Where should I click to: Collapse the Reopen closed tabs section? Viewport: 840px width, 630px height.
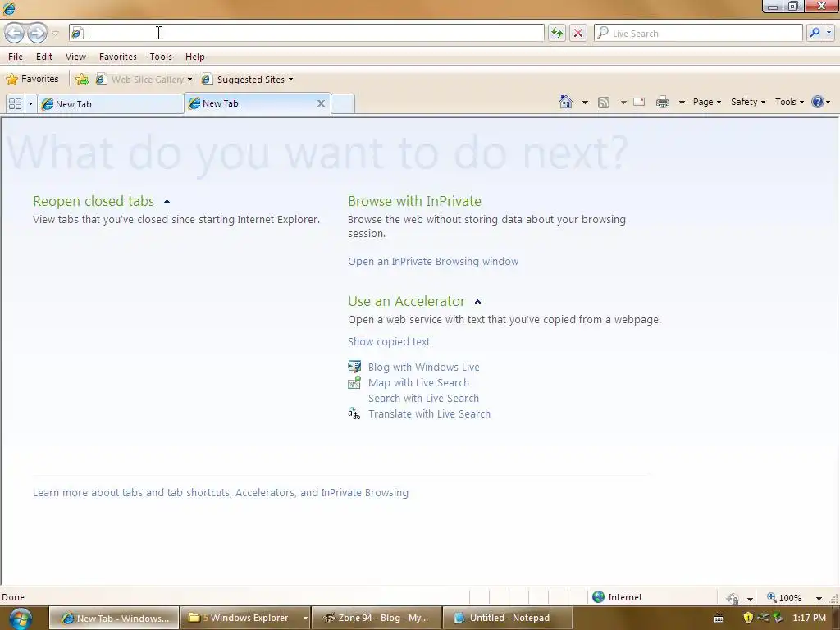coord(167,202)
